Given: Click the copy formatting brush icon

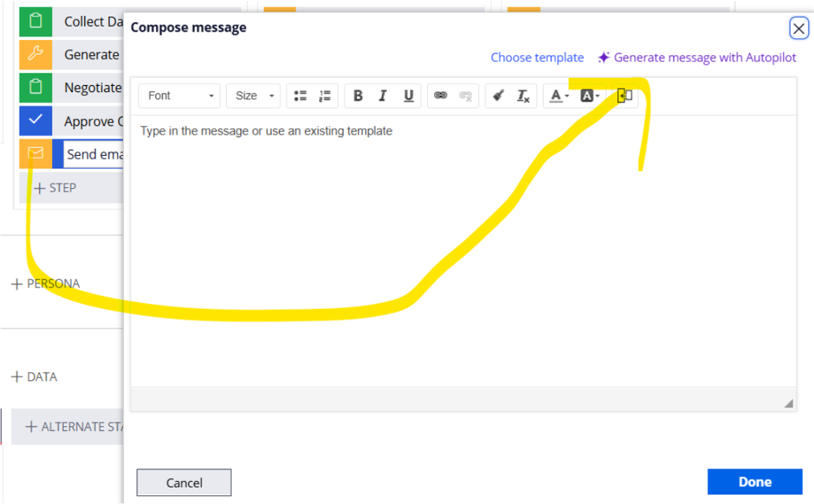Looking at the screenshot, I should (499, 95).
